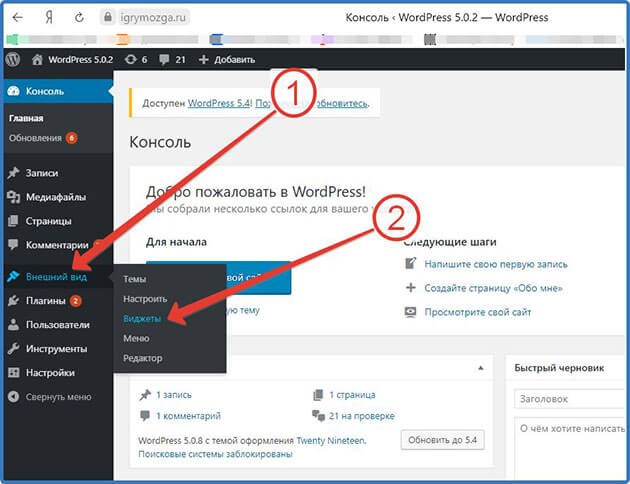Open Просмотрите свой сайт link

coord(478,312)
